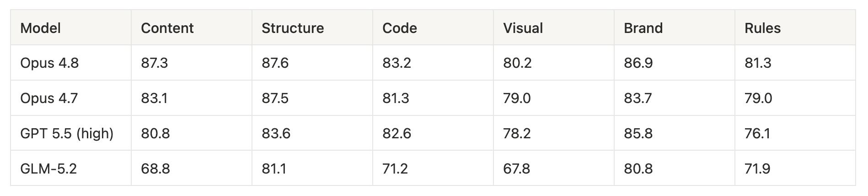Select GLM-5.2 Content score 68.8

coord(155,169)
